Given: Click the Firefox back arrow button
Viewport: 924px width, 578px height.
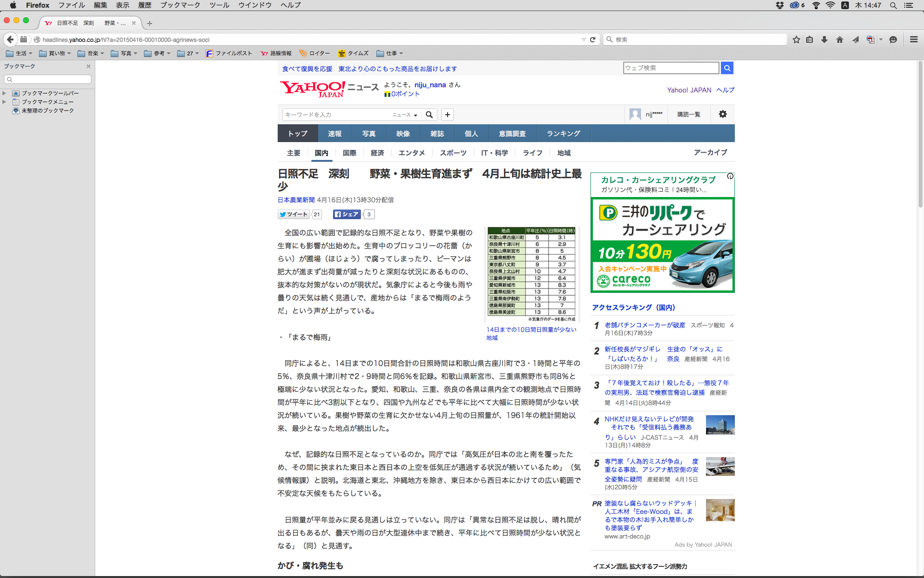Looking at the screenshot, I should coord(10,39).
